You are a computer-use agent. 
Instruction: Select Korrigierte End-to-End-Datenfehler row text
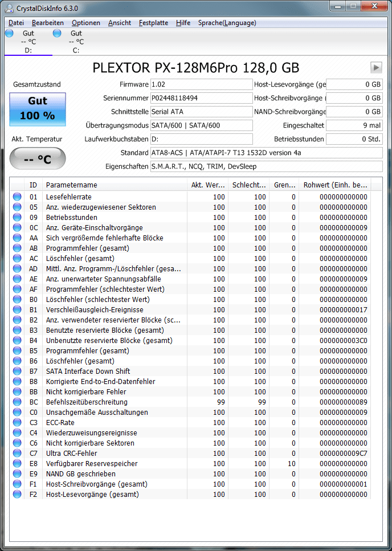100,381
